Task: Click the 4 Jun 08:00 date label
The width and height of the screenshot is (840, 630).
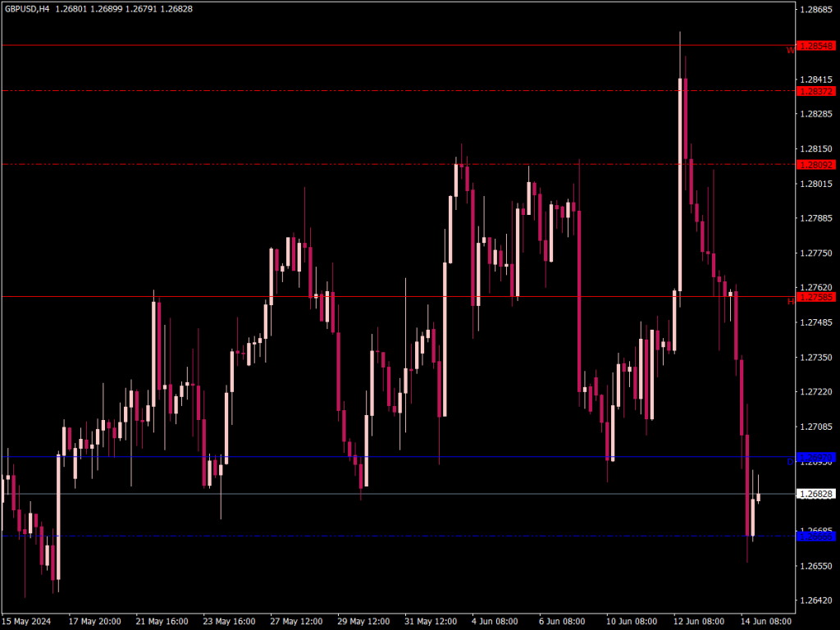Action: coord(493,622)
